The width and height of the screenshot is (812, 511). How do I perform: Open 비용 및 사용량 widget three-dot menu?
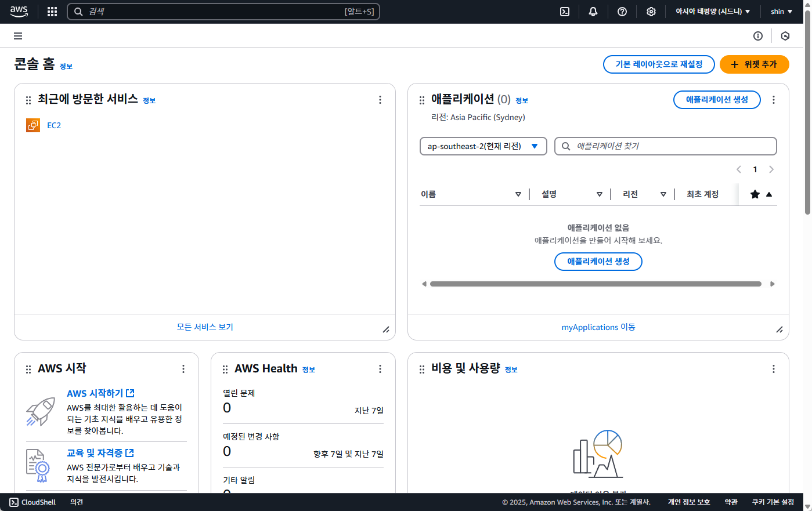click(x=774, y=369)
